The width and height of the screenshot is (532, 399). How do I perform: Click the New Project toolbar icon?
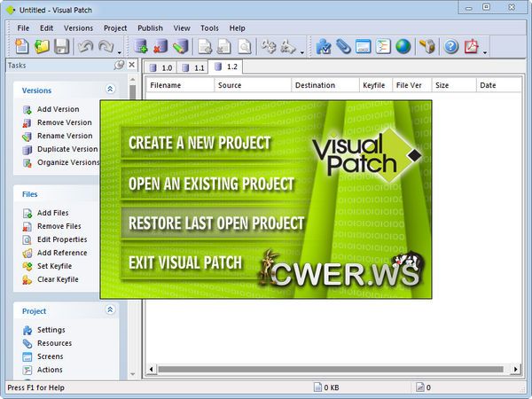point(22,47)
